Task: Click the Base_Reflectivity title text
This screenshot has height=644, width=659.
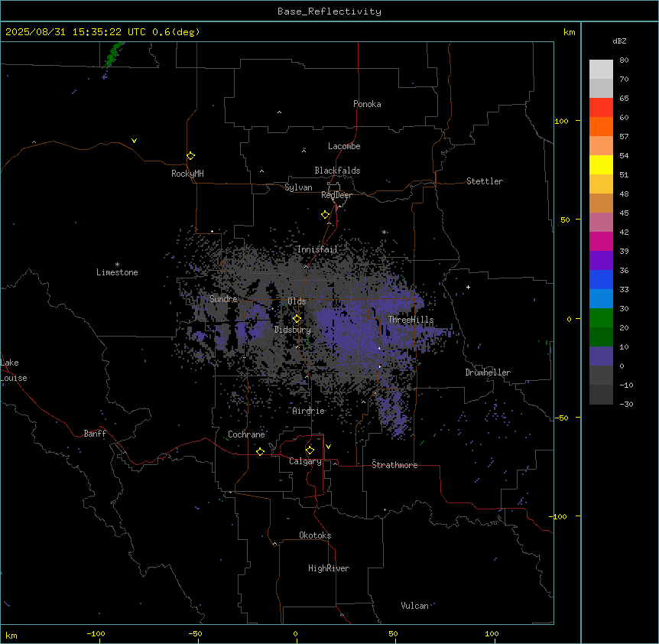Action: pyautogui.click(x=329, y=11)
